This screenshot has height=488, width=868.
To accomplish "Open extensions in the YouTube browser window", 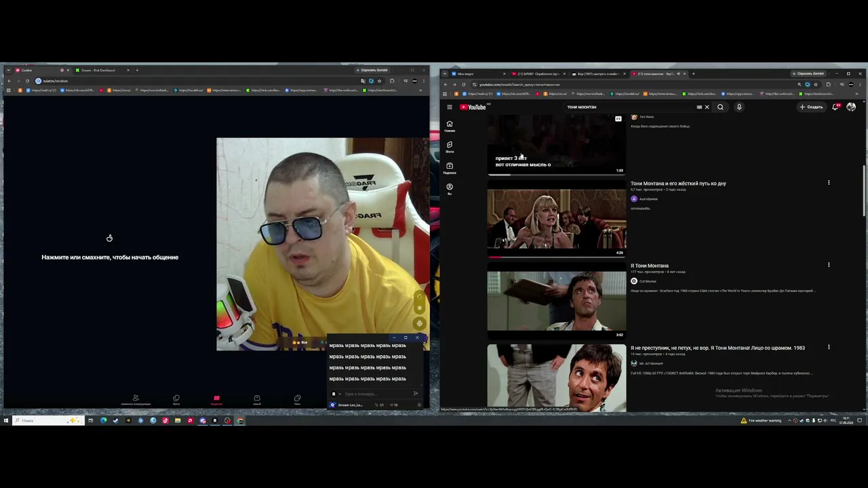I will pos(828,85).
